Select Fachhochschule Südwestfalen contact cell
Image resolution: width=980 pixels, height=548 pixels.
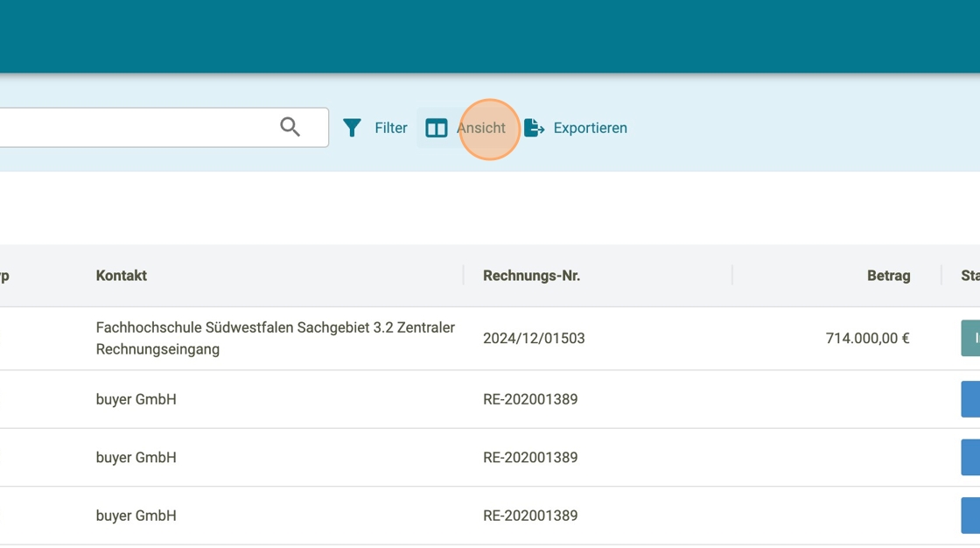[x=275, y=339]
